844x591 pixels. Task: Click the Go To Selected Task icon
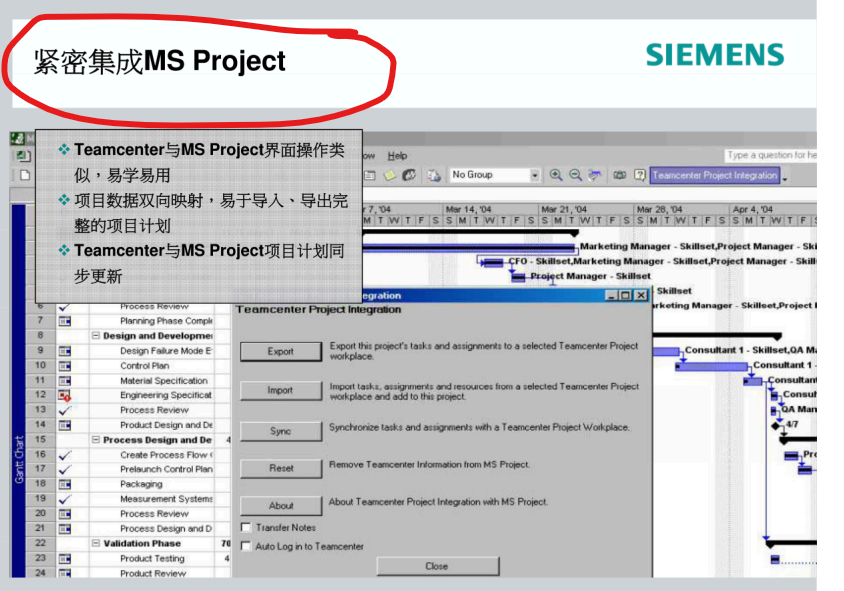[x=595, y=175]
